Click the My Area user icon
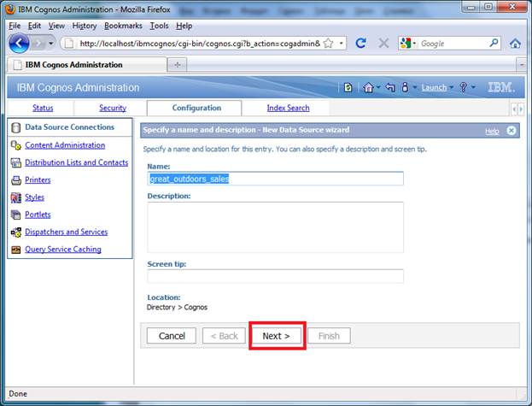The height and width of the screenshot is (406, 532). 405,87
